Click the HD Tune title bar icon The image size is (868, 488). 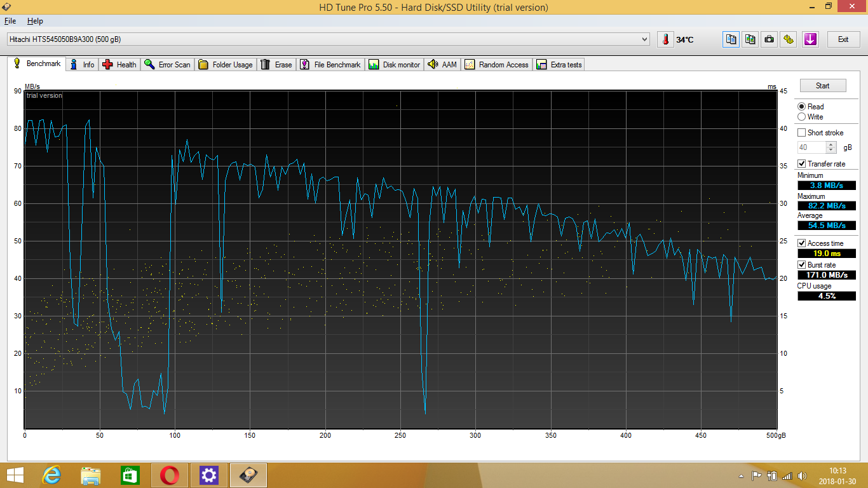click(x=6, y=6)
